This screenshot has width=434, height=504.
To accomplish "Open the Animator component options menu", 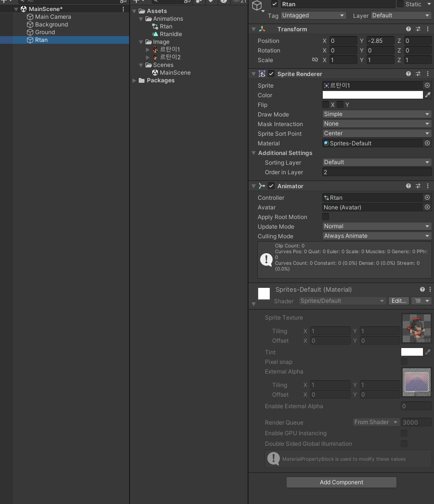I will (428, 186).
